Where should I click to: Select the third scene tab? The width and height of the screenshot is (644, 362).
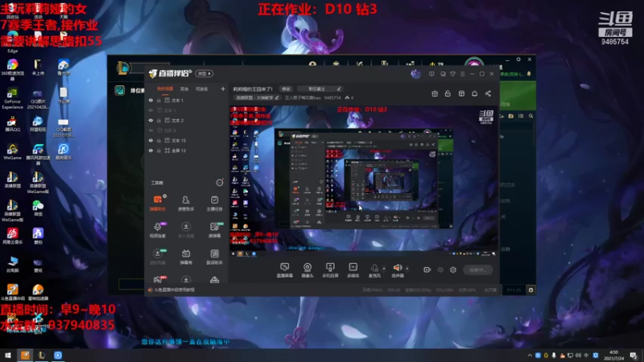[202, 88]
